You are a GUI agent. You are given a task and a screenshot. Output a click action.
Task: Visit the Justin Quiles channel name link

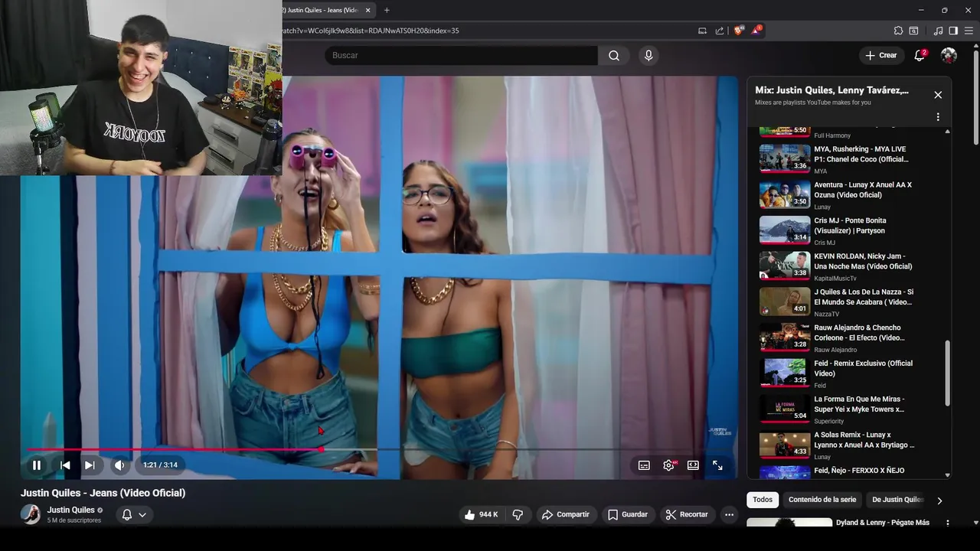point(70,510)
